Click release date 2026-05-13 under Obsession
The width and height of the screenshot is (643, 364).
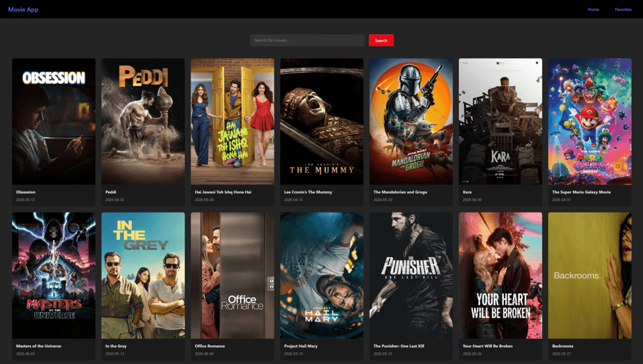(26, 200)
